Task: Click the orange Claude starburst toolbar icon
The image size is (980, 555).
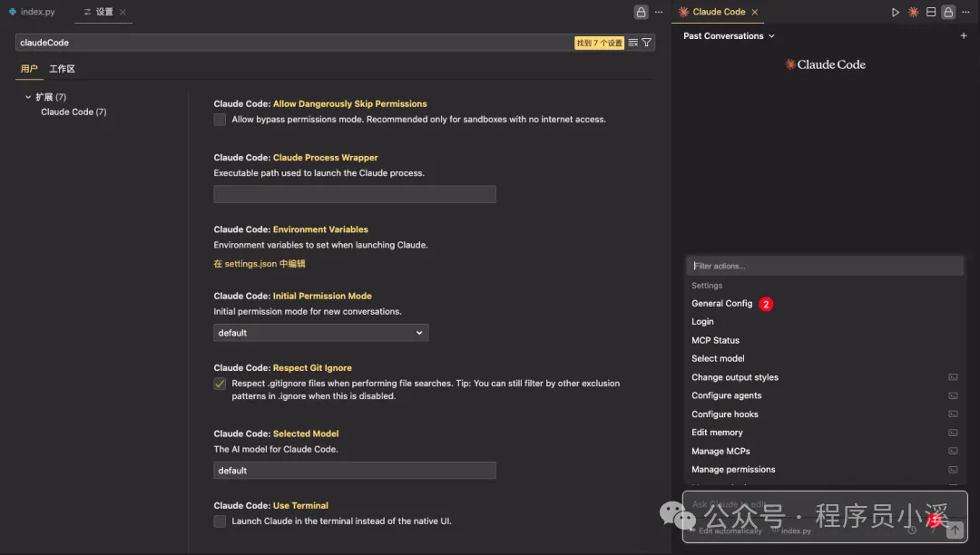Action: point(913,12)
